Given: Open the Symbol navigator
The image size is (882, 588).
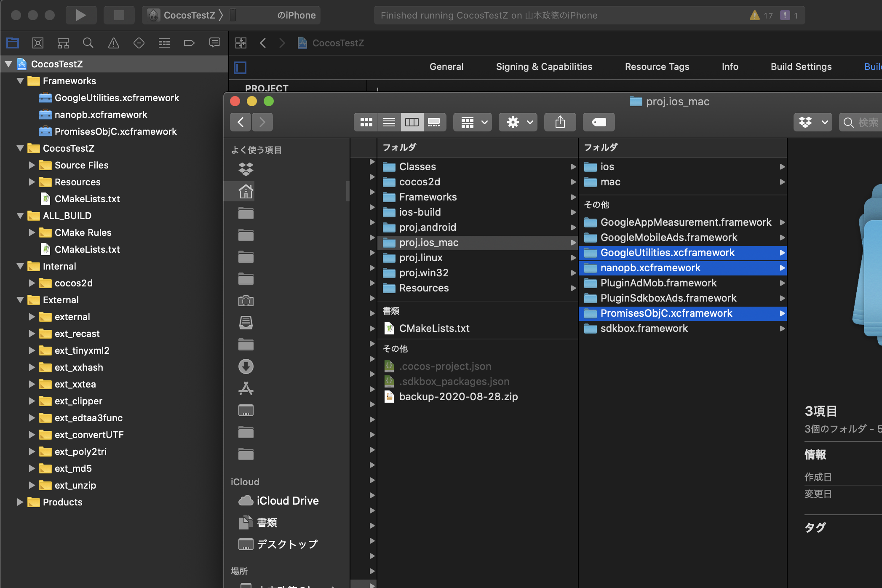Looking at the screenshot, I should 63,43.
